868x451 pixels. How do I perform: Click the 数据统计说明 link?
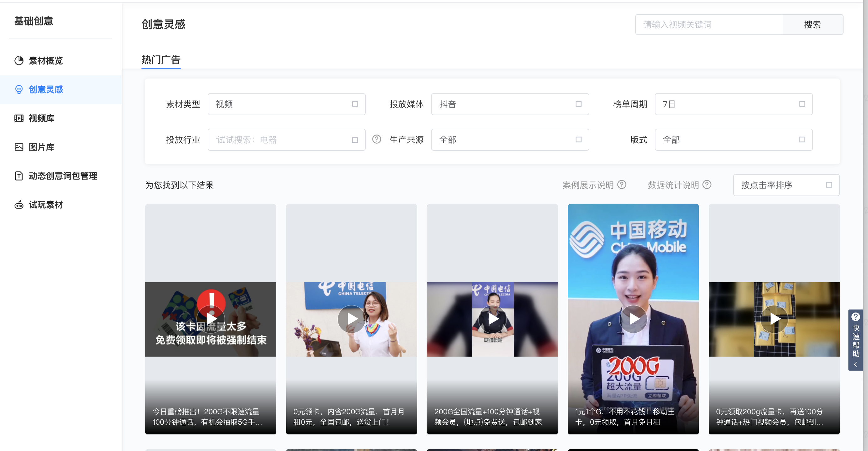(x=673, y=185)
